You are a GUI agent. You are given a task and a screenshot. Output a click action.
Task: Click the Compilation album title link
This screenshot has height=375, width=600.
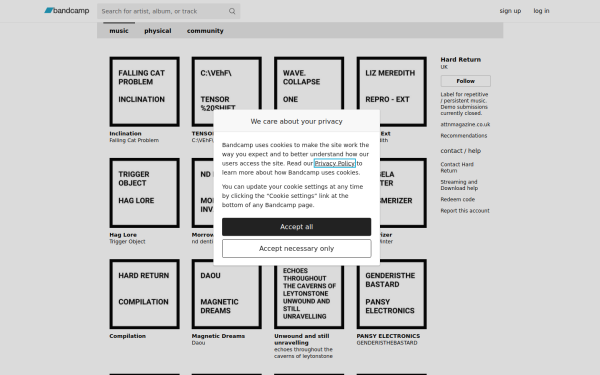(127, 336)
